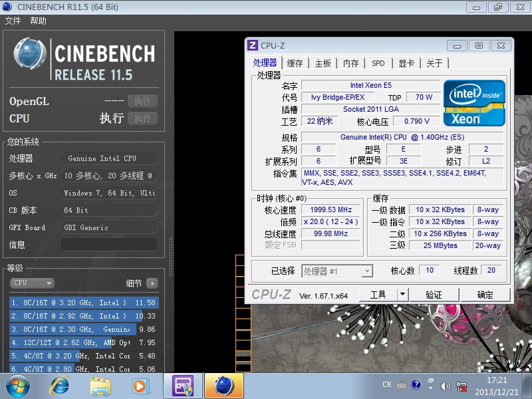Open the 文件 menu in Cinebench
The height and width of the screenshot is (399, 532).
(x=13, y=21)
